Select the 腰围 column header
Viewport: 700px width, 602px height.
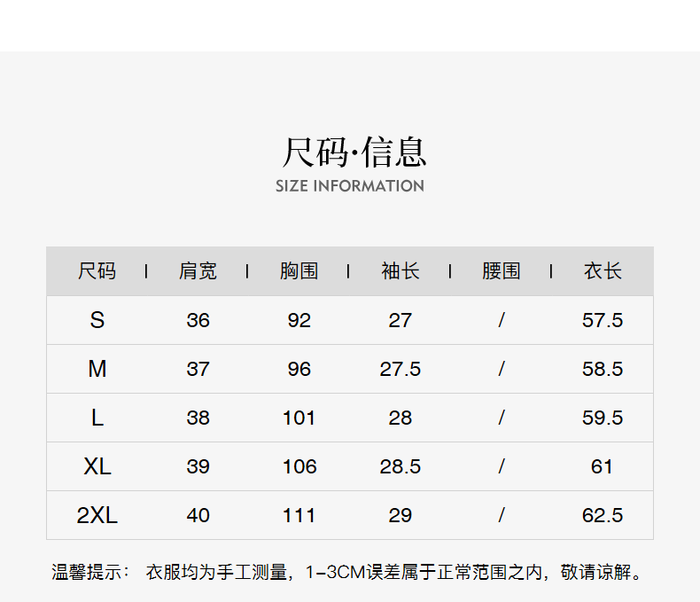click(502, 271)
